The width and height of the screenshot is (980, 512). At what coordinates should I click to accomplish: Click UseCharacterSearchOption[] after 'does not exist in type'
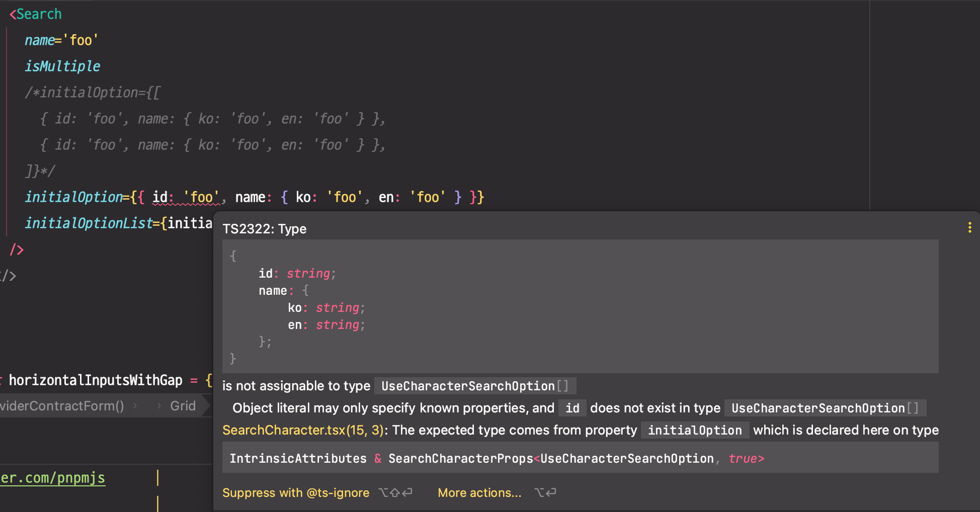825,408
